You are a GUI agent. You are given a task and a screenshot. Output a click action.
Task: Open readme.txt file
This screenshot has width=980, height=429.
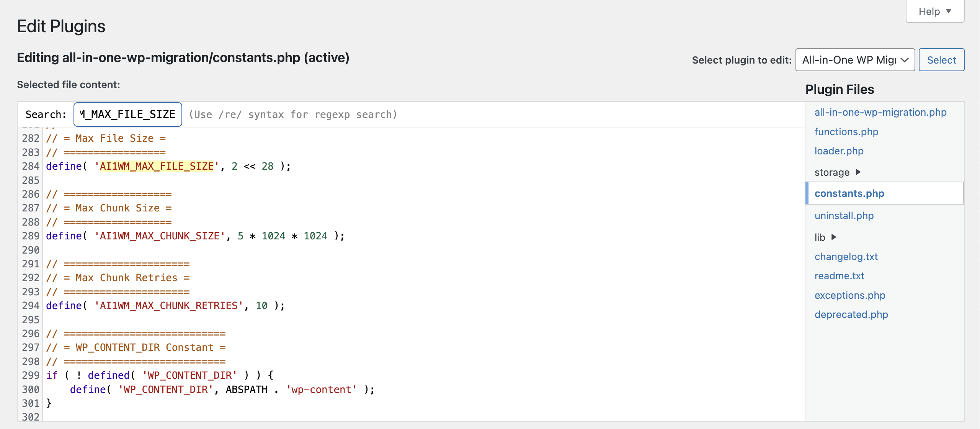pos(839,276)
